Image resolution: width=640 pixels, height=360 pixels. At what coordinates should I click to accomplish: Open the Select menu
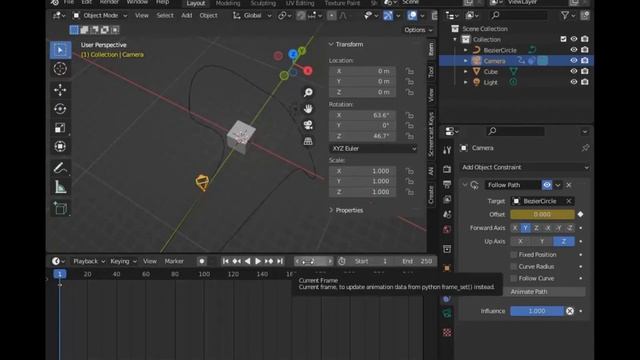click(x=165, y=16)
